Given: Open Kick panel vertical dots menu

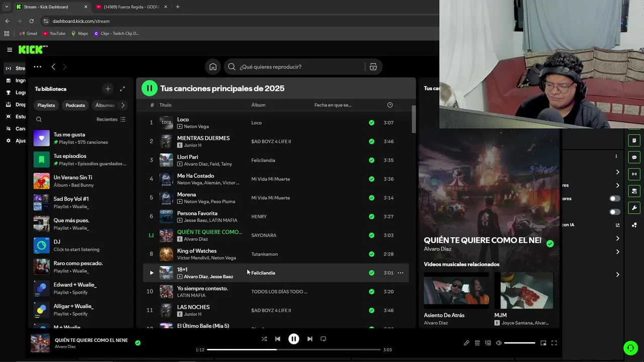Looking at the screenshot, I should 616,156.
